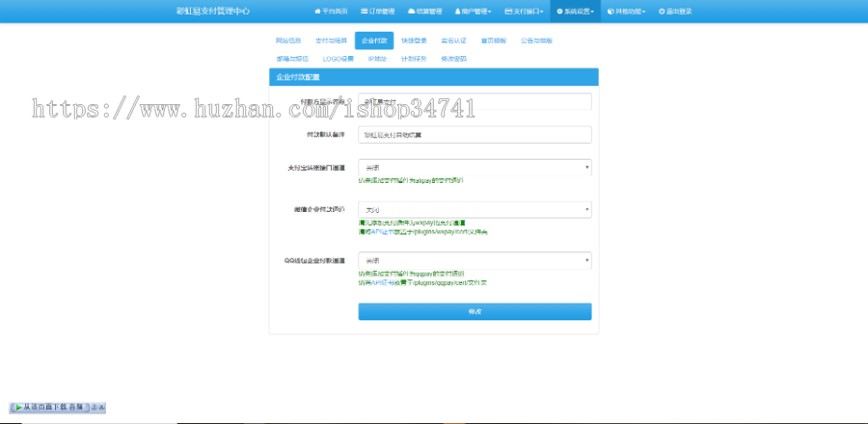
Task: Open the 支付宝 transfer channel dropdown
Action: 474,167
